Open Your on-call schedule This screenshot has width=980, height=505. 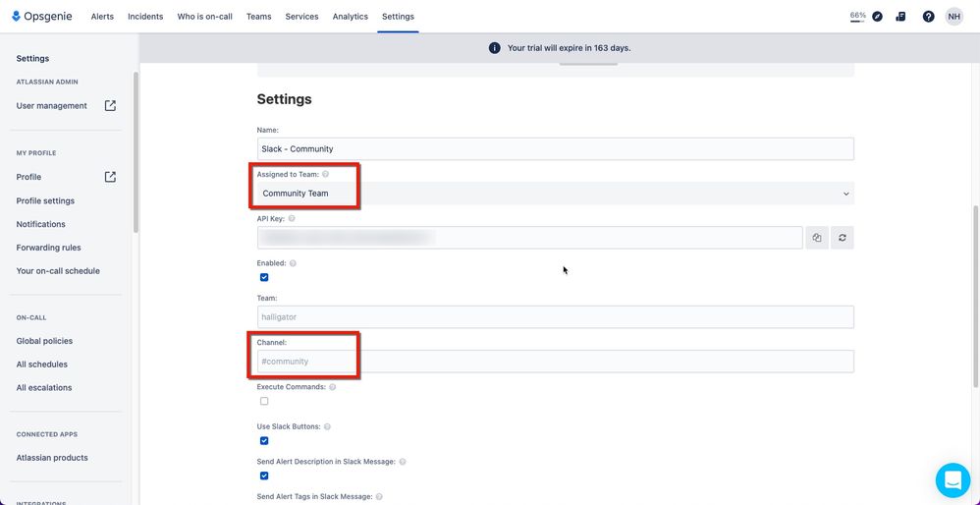click(58, 271)
